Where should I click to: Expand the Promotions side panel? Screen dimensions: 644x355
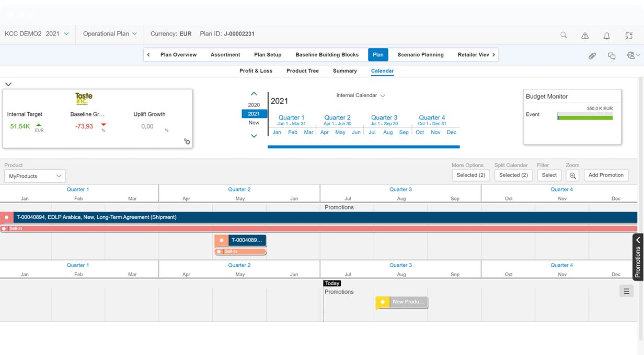tap(638, 257)
